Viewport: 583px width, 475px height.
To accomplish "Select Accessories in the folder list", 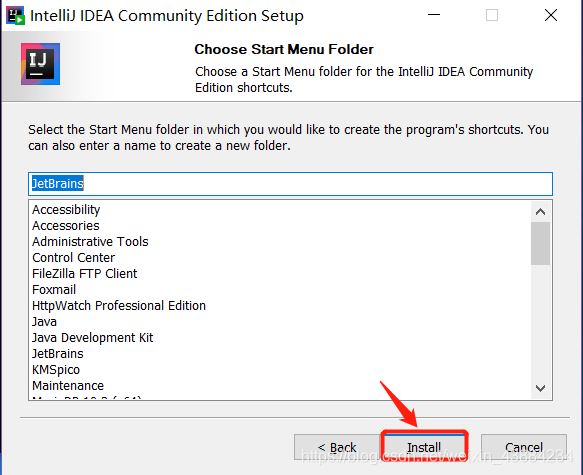I will [66, 226].
